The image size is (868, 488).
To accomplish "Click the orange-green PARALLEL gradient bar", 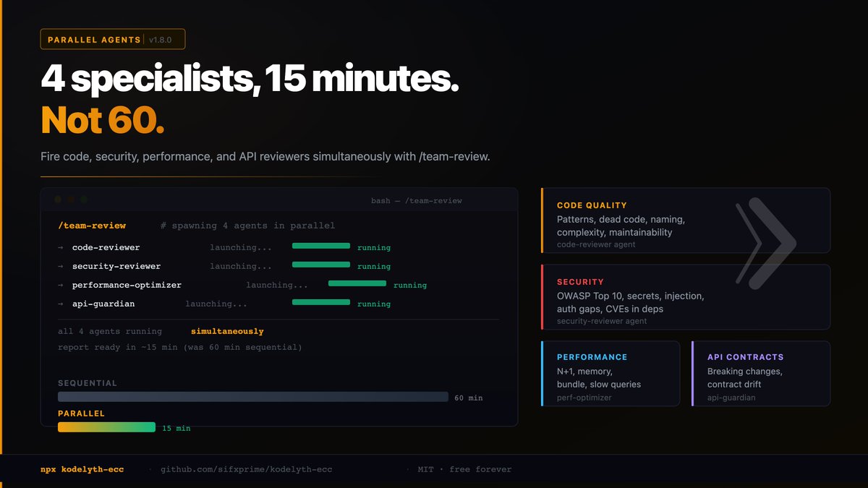I will 106,427.
